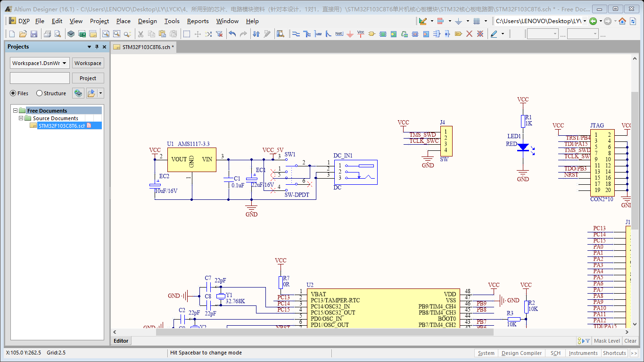
Task: Open the Workspace1.DsnWrk dropdown
Action: point(65,63)
